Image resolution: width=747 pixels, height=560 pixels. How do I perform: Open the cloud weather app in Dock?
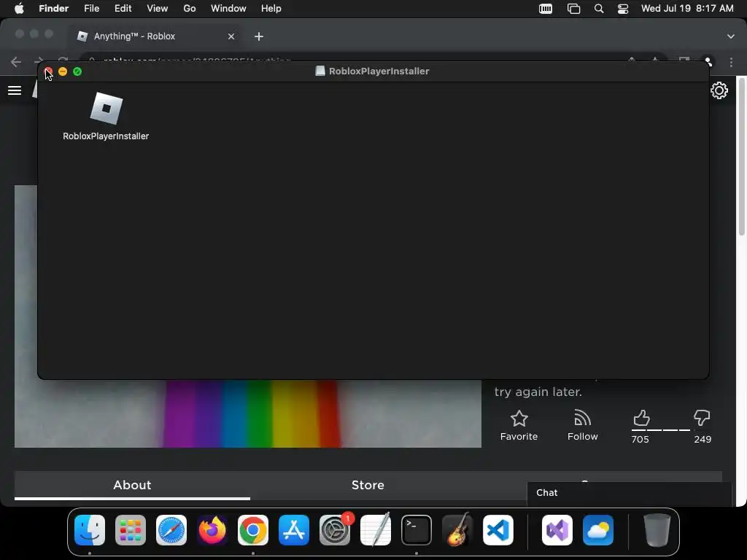(598, 530)
